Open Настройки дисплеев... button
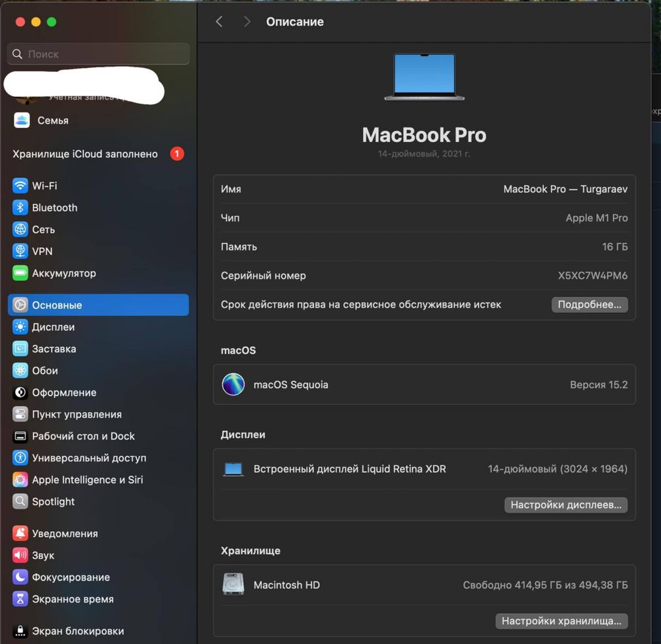Viewport: 661px width, 644px height. pyautogui.click(x=566, y=505)
